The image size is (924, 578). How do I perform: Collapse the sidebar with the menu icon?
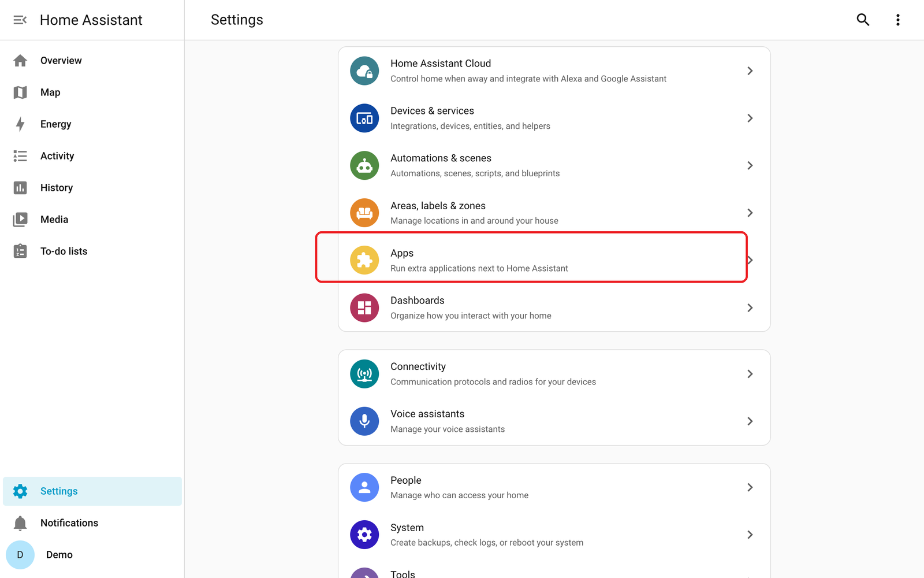coord(20,20)
